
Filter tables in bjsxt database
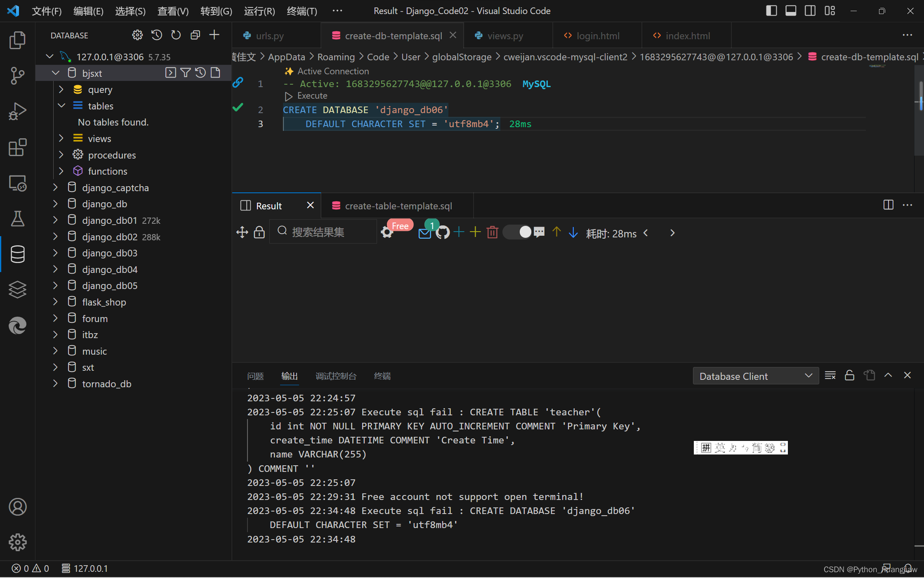click(x=185, y=73)
